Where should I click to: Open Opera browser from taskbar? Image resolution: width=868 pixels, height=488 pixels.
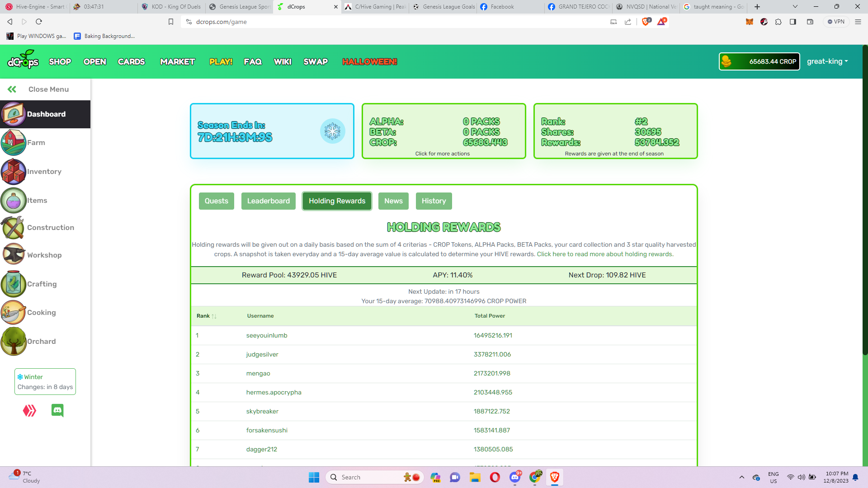[x=495, y=477]
